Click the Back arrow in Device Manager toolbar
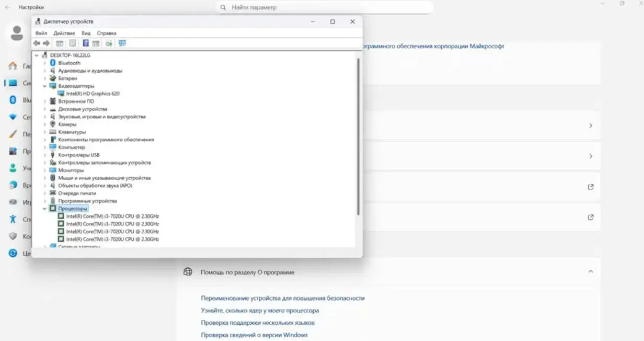The height and width of the screenshot is (341, 644). click(x=37, y=43)
